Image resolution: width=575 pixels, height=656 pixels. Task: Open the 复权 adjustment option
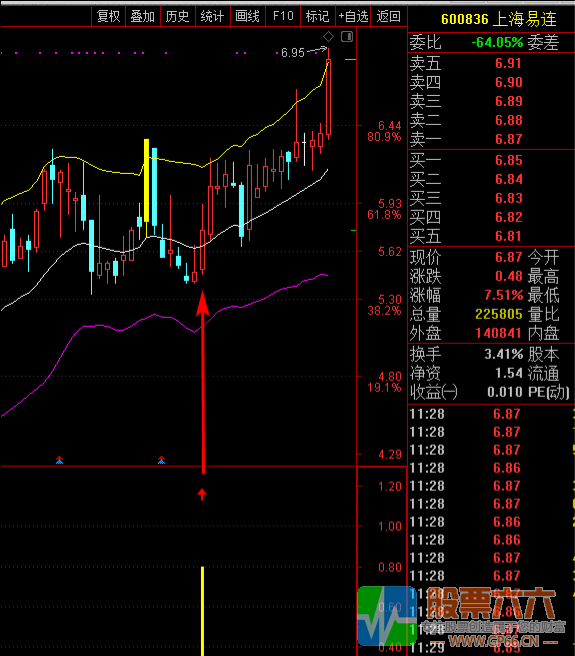[109, 16]
